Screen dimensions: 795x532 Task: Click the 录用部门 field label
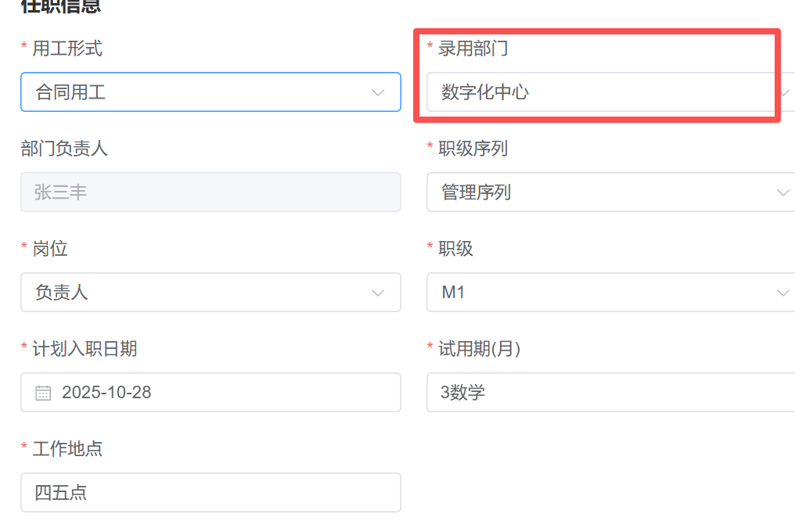(x=473, y=49)
